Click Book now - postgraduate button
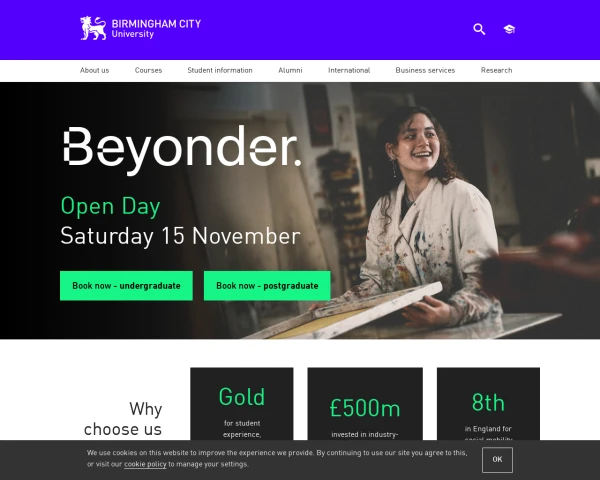The image size is (600, 480). coord(267,286)
